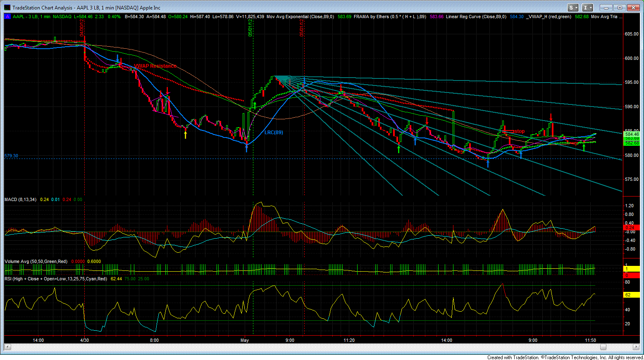Screen dimensions: 644x360
Task: Click the red 'stop' annotation on the chart
Action: (x=520, y=131)
